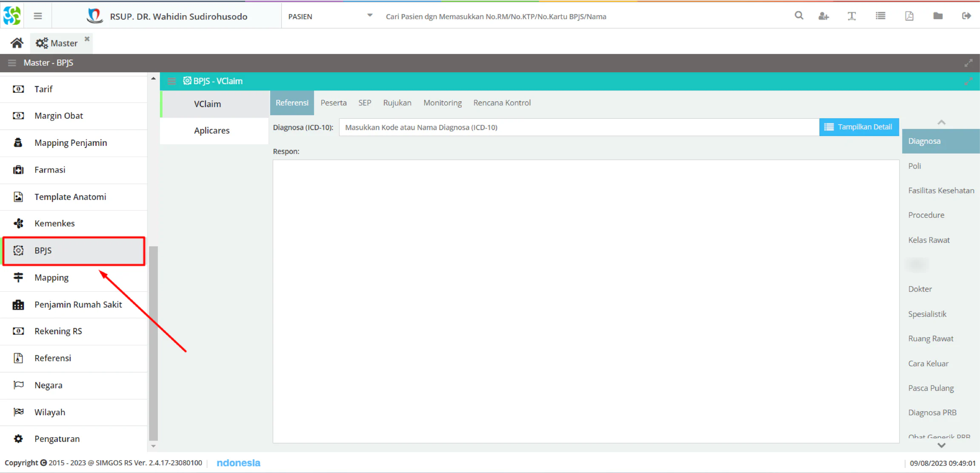Open the Farmasi menu item
Screen dimensions: 980x473
[74, 170]
